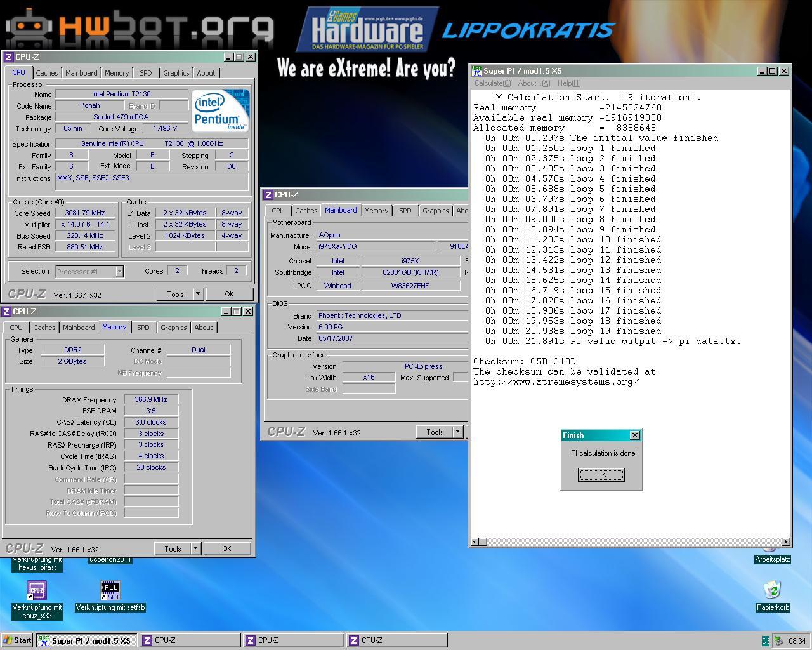The width and height of the screenshot is (812, 650).
Task: Click OK in the CPU-Z CPU window
Action: tap(229, 295)
